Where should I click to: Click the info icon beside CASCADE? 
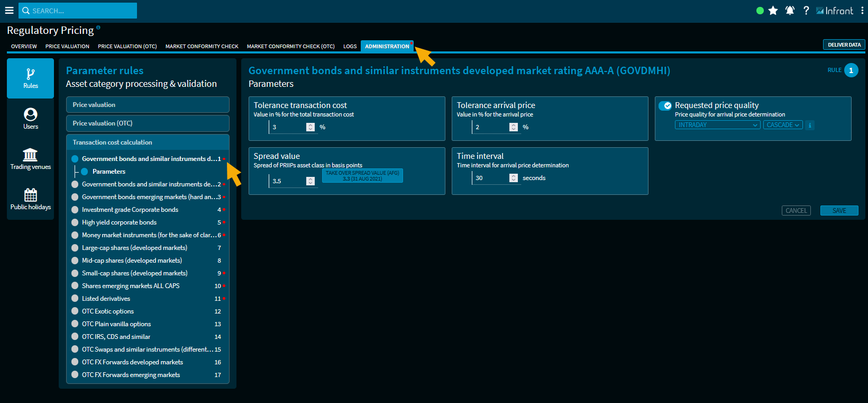pyautogui.click(x=810, y=125)
